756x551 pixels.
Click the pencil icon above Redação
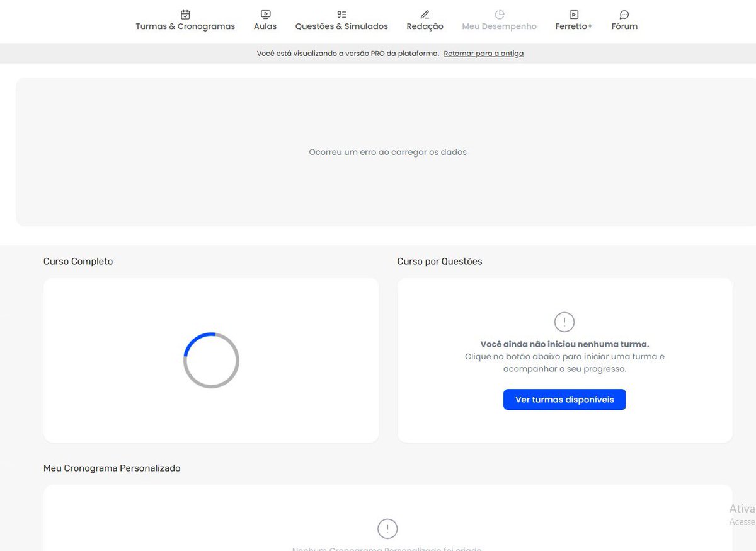tap(425, 14)
